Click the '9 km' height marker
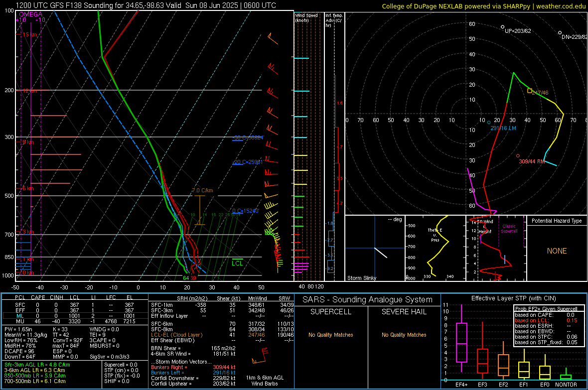The image size is (588, 390). point(28,142)
